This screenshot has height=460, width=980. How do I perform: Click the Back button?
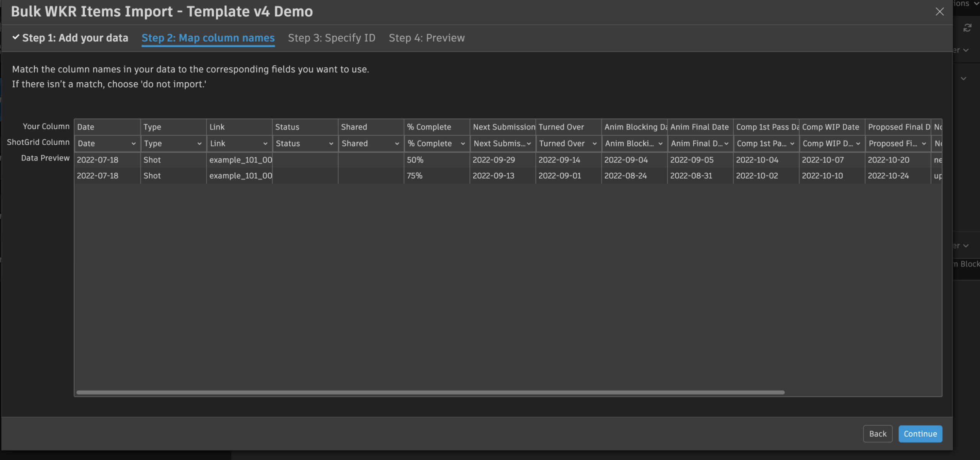tap(877, 434)
